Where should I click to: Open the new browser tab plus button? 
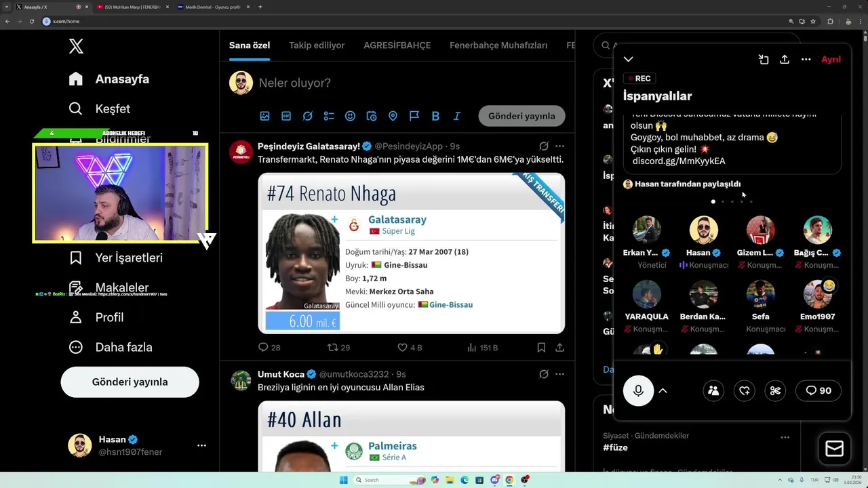point(260,7)
